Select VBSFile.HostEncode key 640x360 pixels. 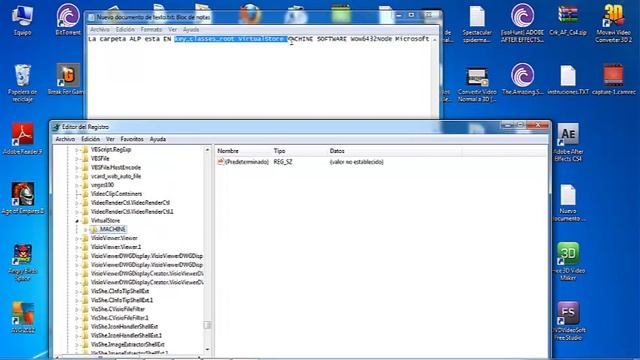[x=116, y=167]
